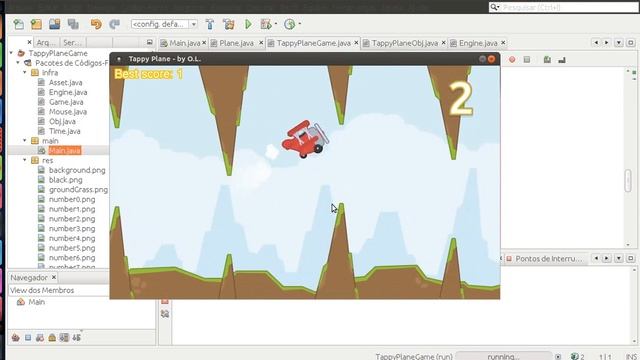This screenshot has height=360, width=640.
Task: Click the Build Project hammer icon
Action: coord(210,24)
